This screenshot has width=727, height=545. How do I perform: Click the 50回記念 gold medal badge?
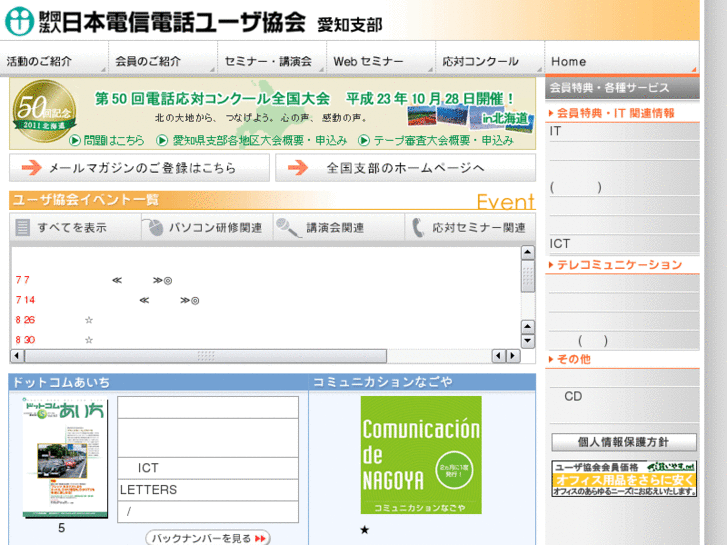click(x=44, y=111)
